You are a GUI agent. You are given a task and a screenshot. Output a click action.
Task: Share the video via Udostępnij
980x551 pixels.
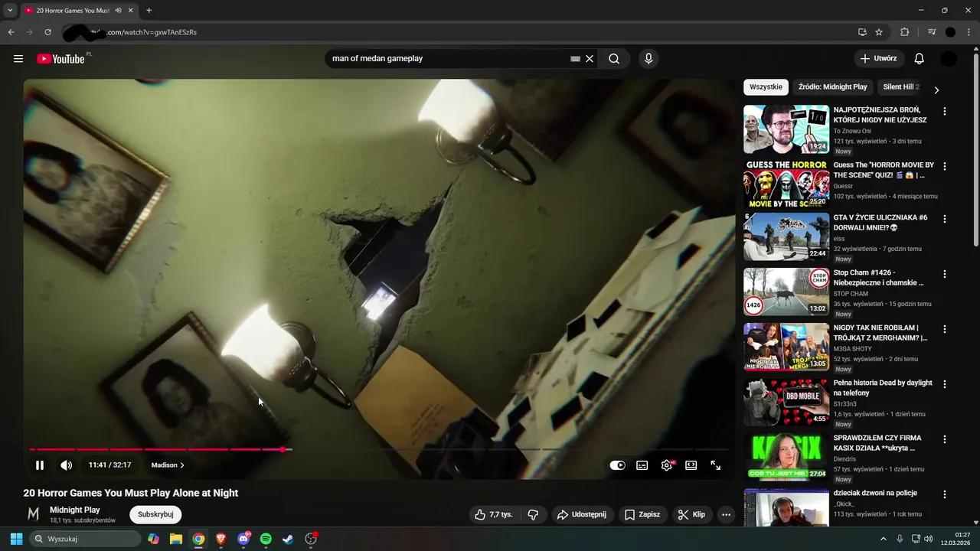[583, 514]
